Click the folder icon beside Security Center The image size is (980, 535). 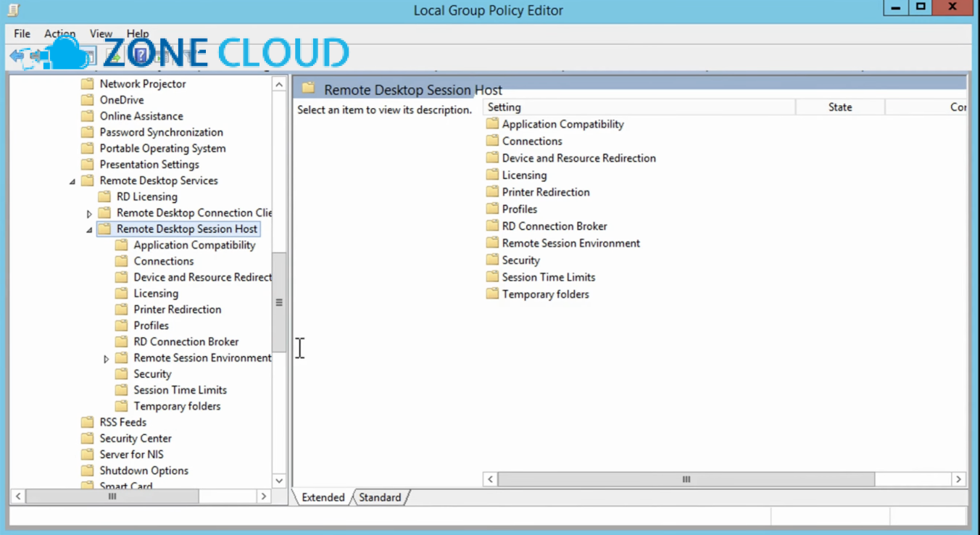(x=88, y=438)
